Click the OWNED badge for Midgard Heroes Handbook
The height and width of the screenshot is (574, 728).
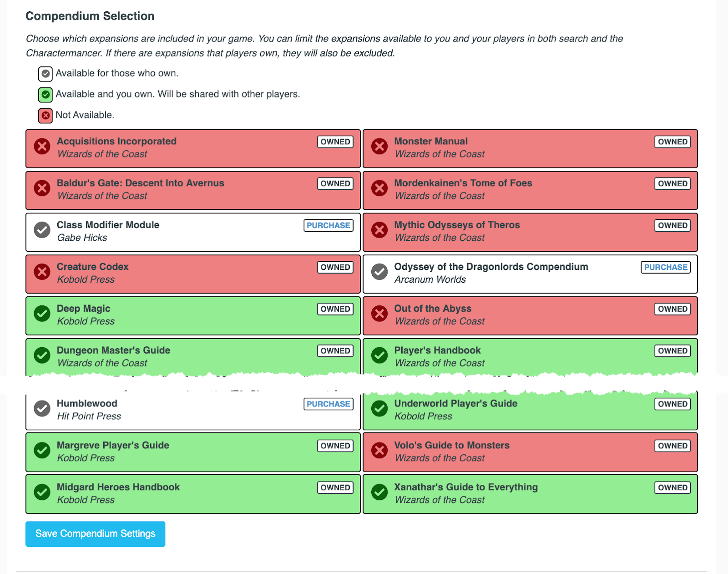335,488
